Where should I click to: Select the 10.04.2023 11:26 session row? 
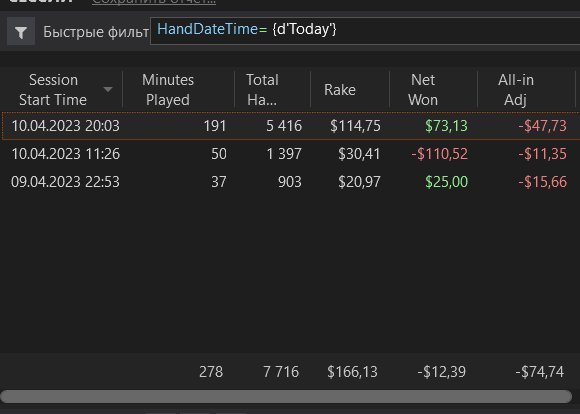click(290, 154)
